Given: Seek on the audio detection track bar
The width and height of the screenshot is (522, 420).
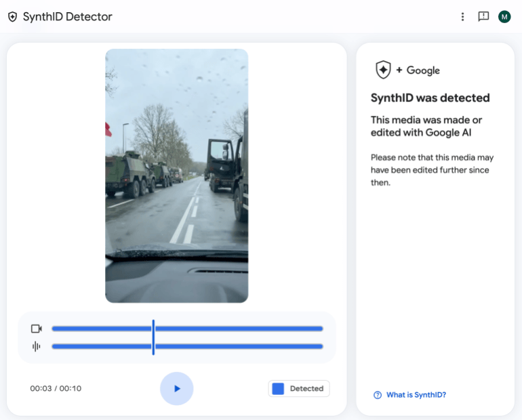Looking at the screenshot, I should click(x=187, y=347).
